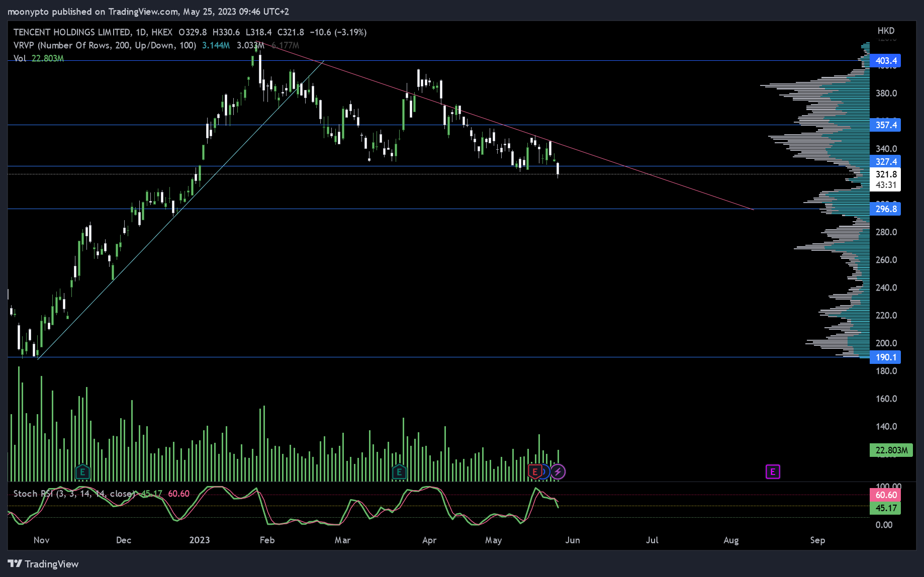Click the green 22.803M volume label on axis

891,450
